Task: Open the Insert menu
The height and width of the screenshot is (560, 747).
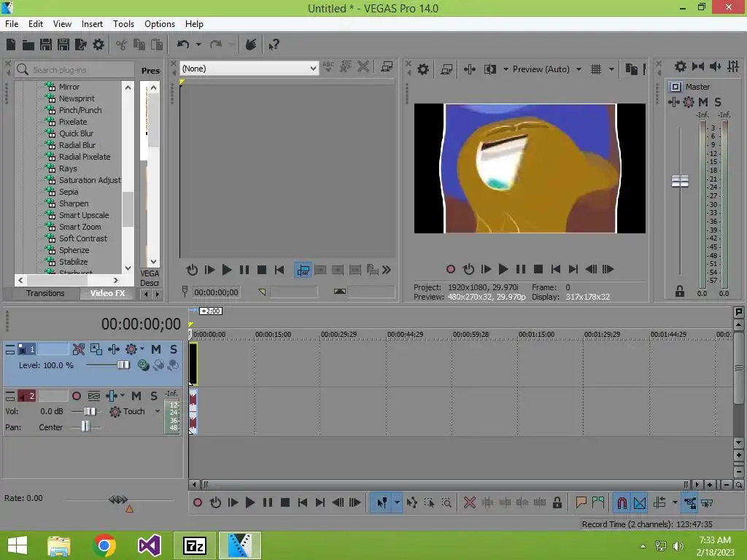Action: (x=92, y=24)
